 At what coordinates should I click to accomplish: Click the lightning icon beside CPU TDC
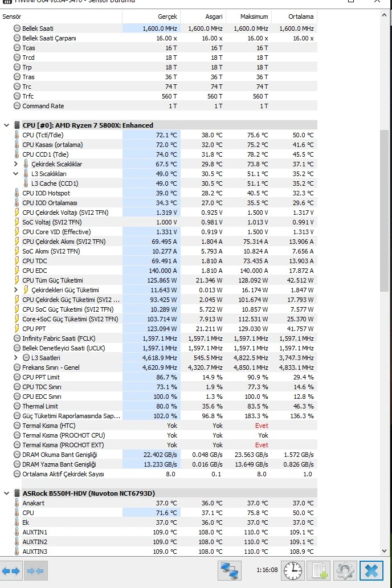point(17,260)
